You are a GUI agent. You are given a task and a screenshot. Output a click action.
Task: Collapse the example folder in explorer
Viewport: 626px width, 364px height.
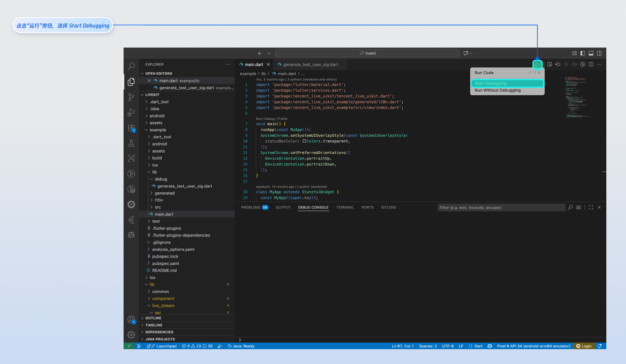coord(157,130)
